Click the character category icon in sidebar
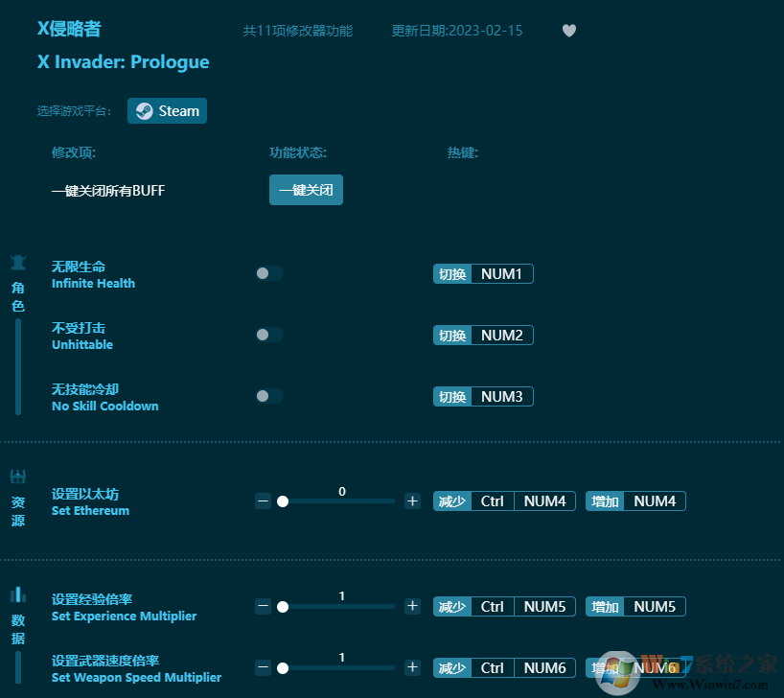 tap(18, 263)
